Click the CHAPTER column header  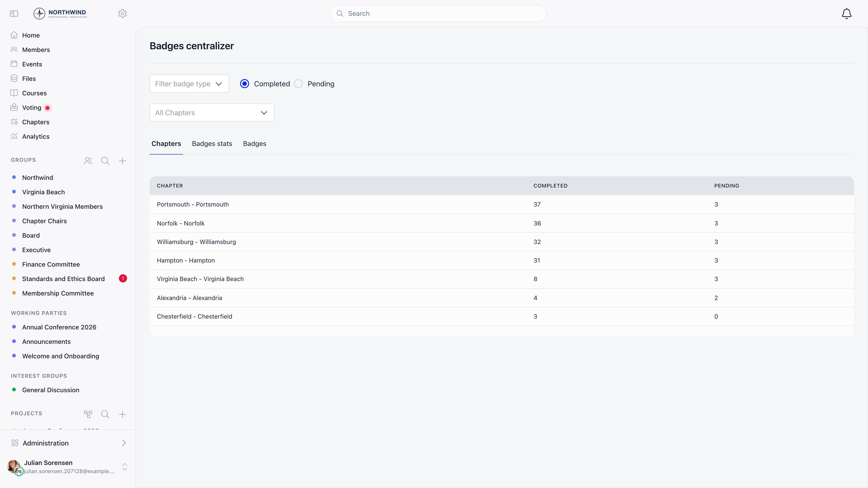coord(170,185)
